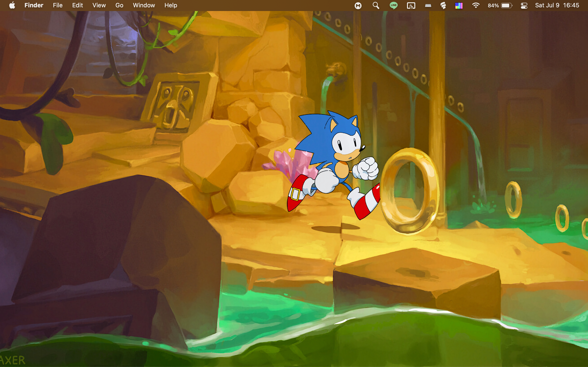The height and width of the screenshot is (367, 588).
Task: Open the rainbow flag input source menu
Action: coord(459,5)
